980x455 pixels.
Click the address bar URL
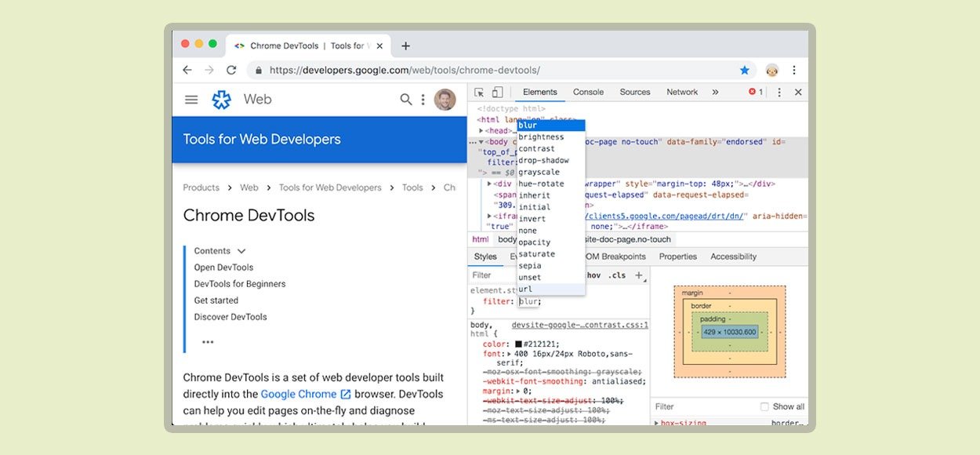tap(405, 70)
